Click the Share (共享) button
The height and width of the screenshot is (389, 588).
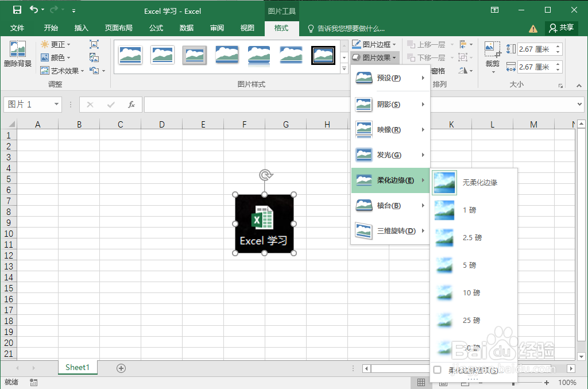(561, 28)
